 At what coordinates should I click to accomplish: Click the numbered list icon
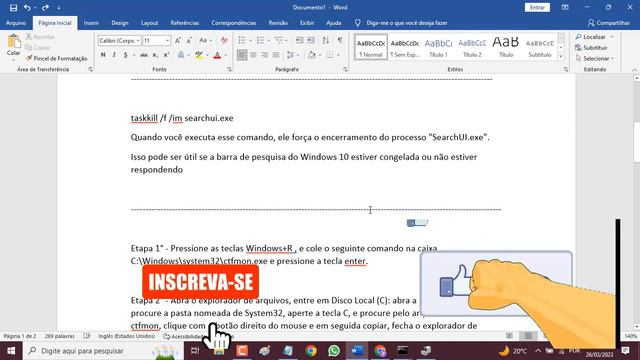click(x=260, y=40)
